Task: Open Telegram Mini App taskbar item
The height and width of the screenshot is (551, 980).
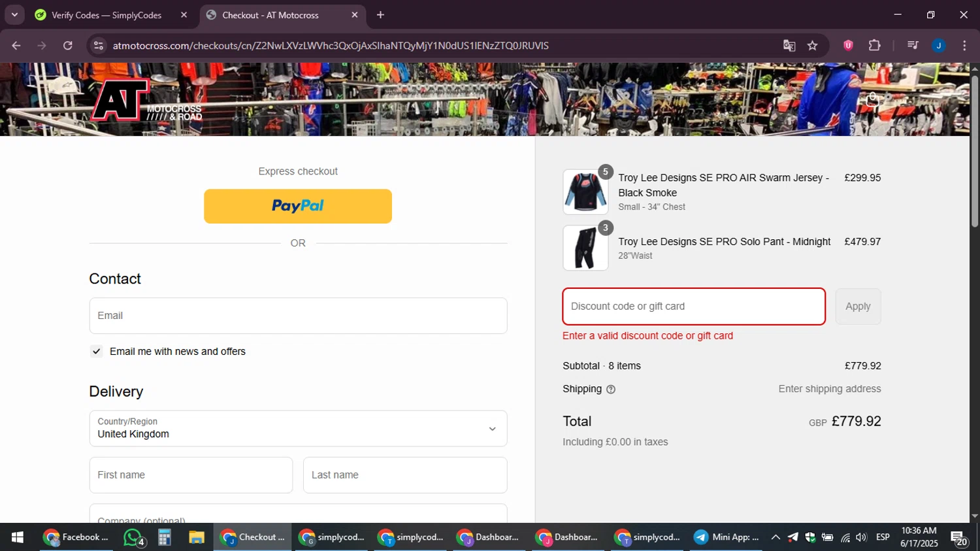Action: (x=727, y=537)
